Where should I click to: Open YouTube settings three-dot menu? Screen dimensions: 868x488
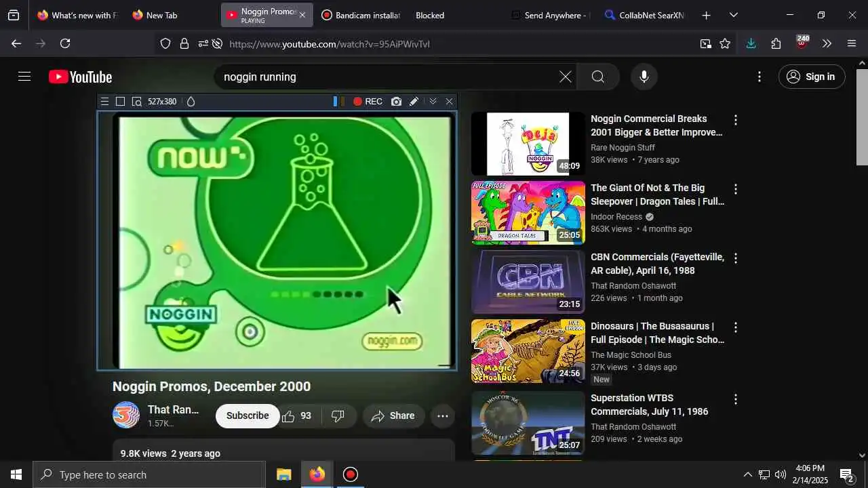point(759,77)
